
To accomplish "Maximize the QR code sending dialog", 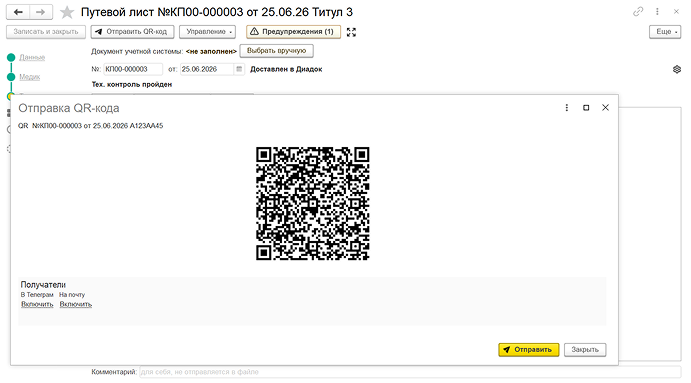I will coord(586,108).
